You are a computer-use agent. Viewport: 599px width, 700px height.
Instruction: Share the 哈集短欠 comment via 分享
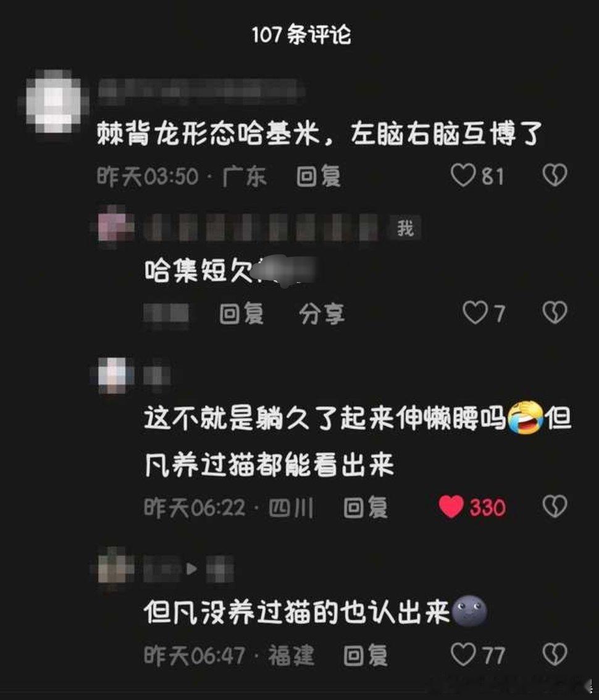[x=322, y=314]
